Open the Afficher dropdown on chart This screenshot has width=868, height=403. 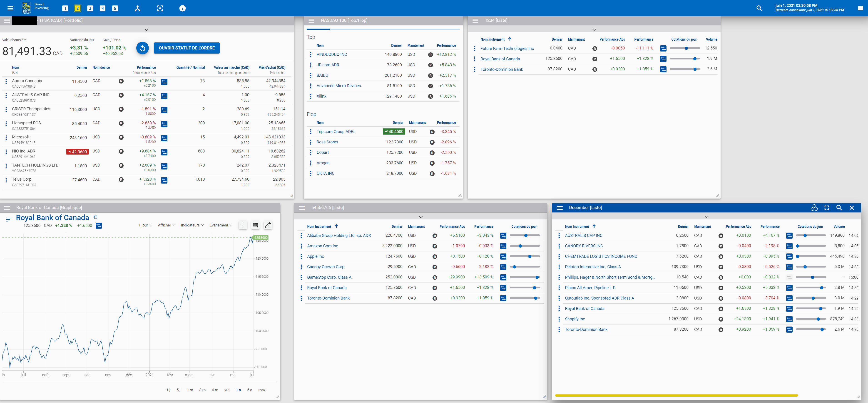click(167, 225)
